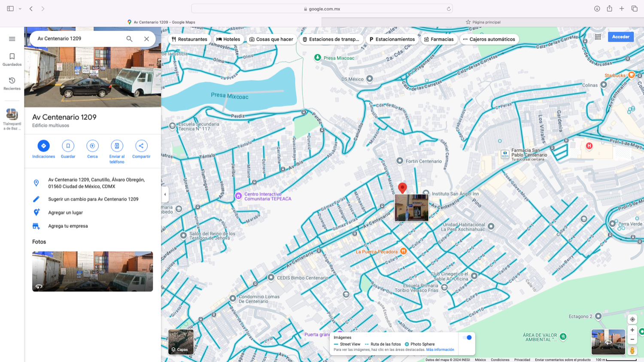
Task: Click the Guardar bookmark icon
Action: tap(68, 146)
